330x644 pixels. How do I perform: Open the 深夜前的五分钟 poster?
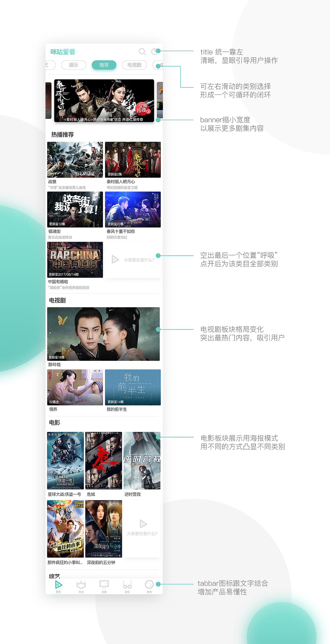point(104,529)
